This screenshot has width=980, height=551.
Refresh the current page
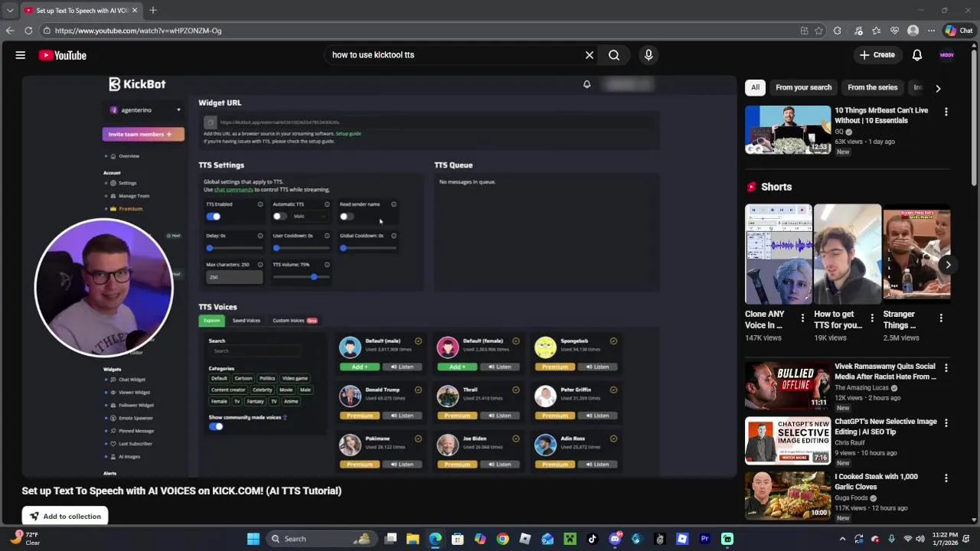[x=28, y=31]
